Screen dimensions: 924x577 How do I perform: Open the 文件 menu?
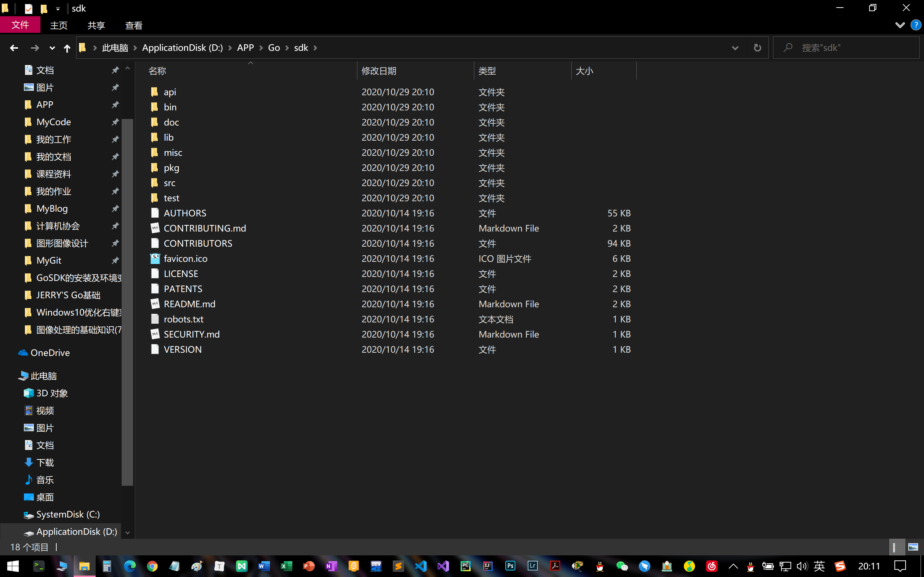click(x=20, y=25)
